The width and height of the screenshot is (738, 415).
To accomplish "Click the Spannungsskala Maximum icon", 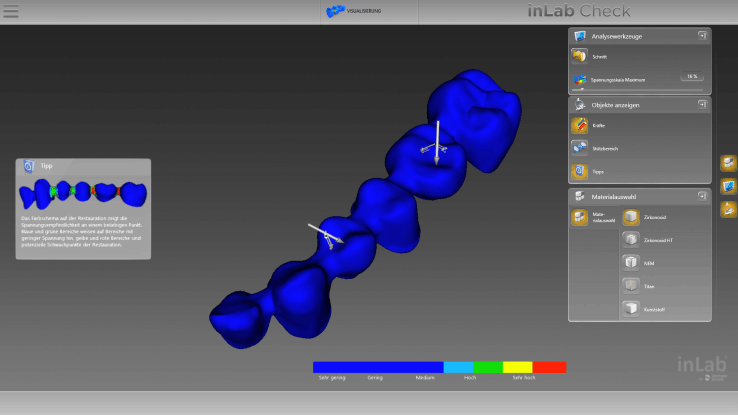I will point(579,78).
